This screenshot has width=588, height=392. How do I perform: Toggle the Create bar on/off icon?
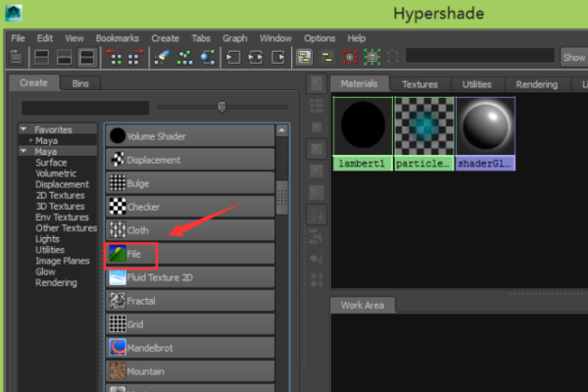click(16, 58)
